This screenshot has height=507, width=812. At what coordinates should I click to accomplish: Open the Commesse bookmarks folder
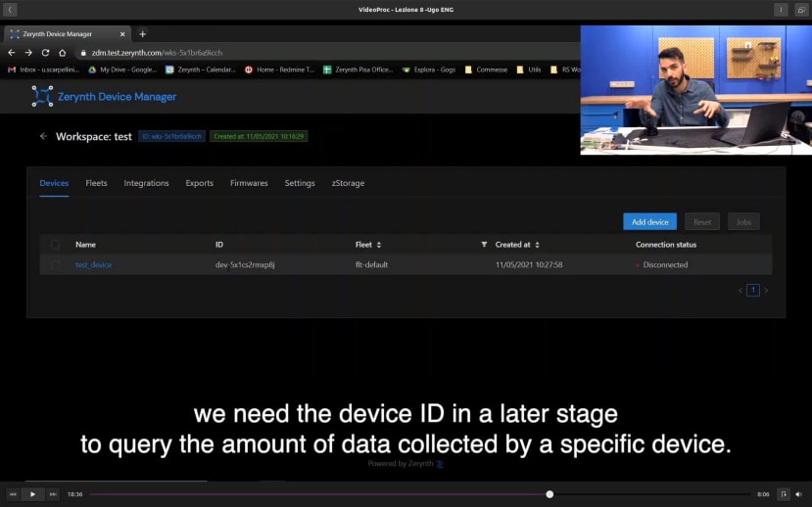tap(486, 69)
